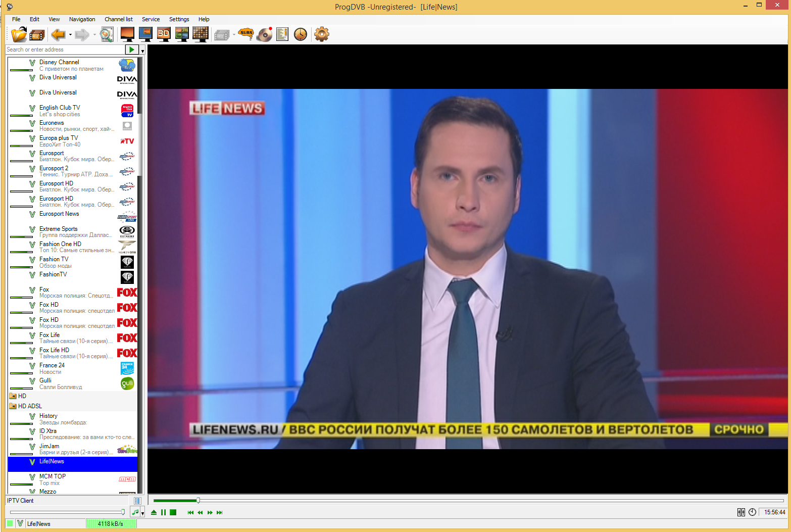Go back with the orange arrow
The image size is (791, 532).
point(58,34)
